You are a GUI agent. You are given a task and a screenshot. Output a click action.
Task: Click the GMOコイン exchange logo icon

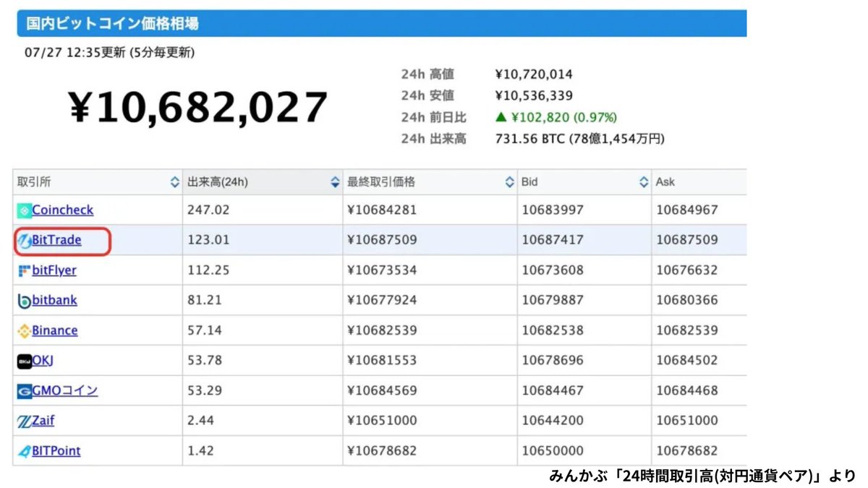(x=24, y=391)
